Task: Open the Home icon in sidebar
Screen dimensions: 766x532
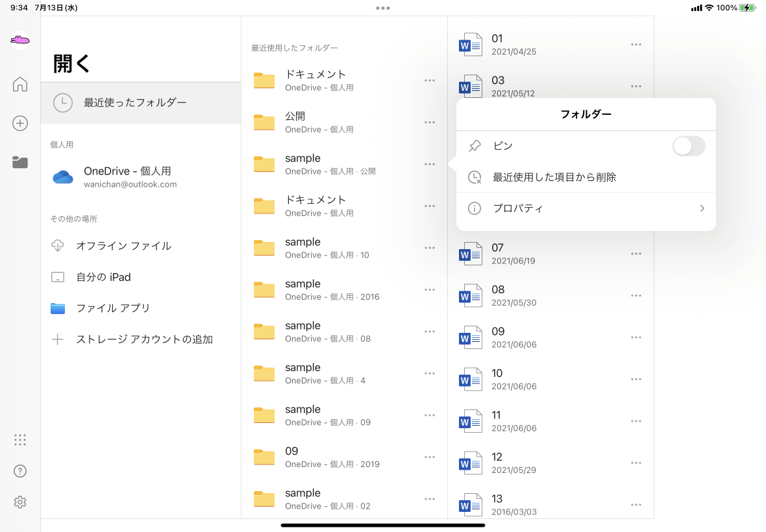Action: [x=20, y=84]
